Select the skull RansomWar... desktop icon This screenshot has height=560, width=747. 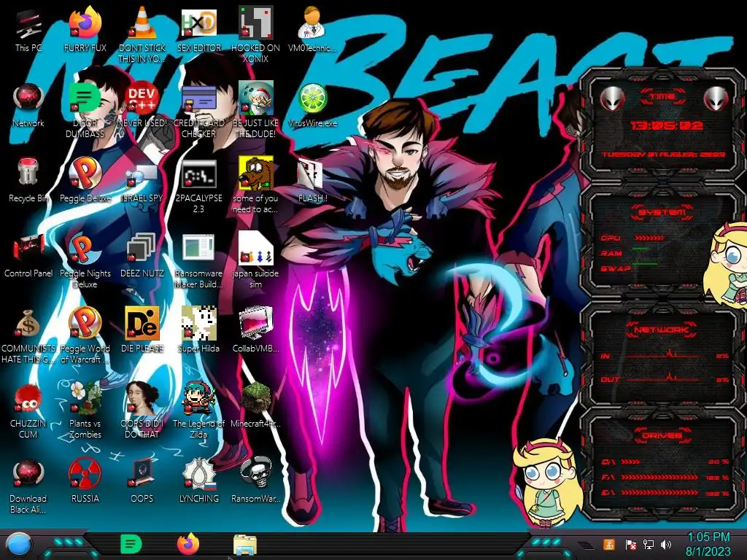click(x=255, y=481)
